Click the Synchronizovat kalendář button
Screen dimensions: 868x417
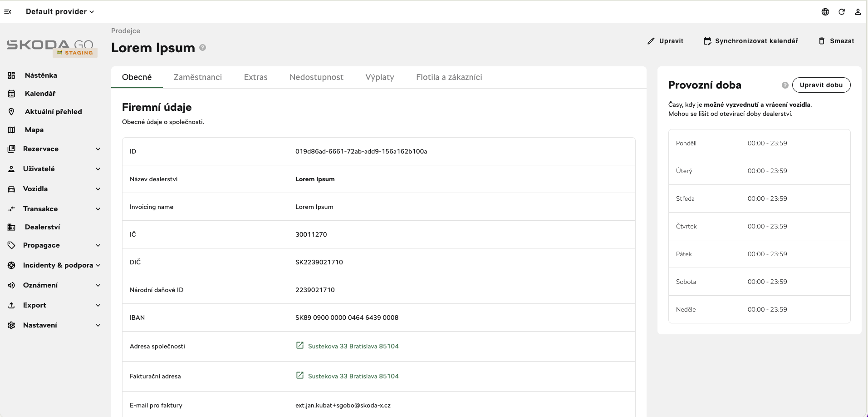pyautogui.click(x=751, y=41)
